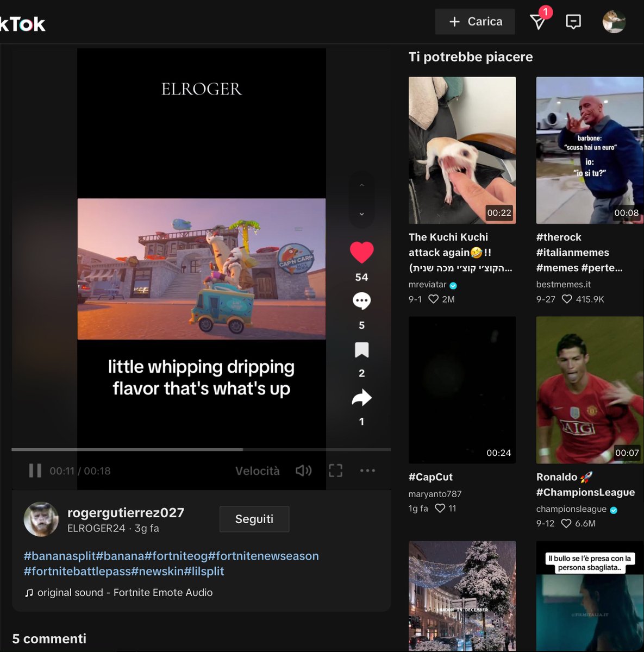Click heart icon beside 2M likes

pos(434,299)
